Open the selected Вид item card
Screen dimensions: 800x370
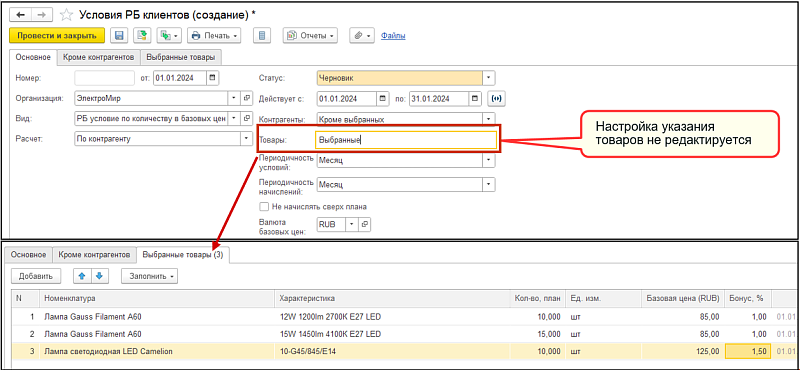246,118
